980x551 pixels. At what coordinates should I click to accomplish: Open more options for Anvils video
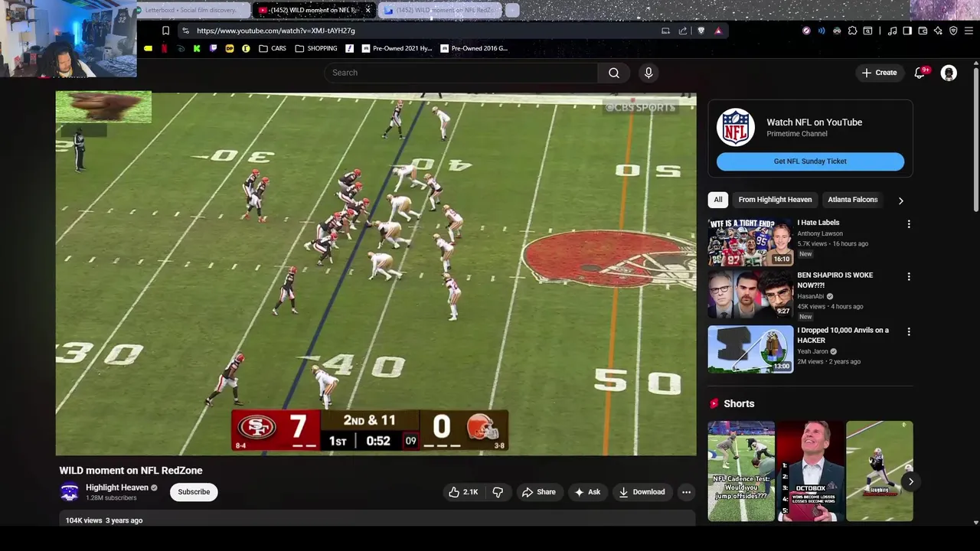[x=909, y=331]
